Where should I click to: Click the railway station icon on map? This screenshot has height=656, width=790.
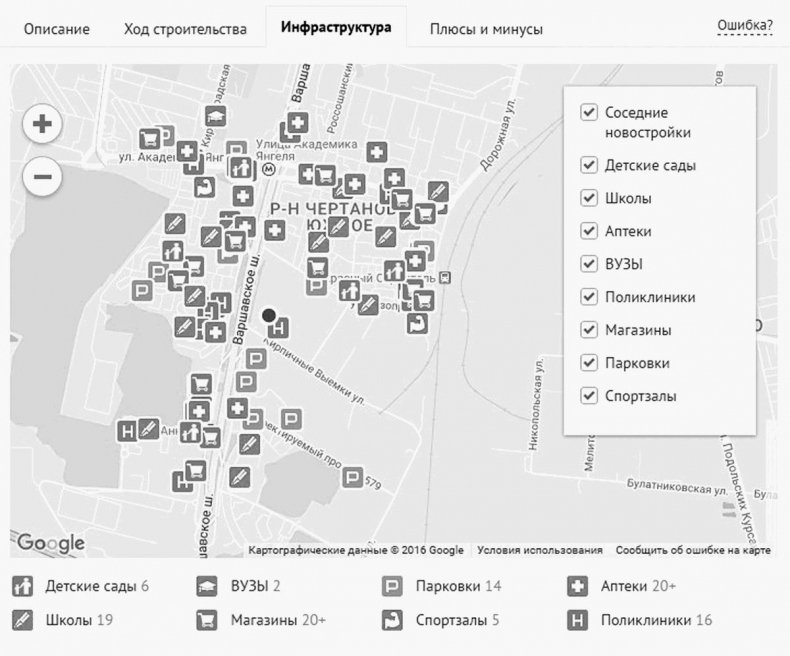(444, 277)
